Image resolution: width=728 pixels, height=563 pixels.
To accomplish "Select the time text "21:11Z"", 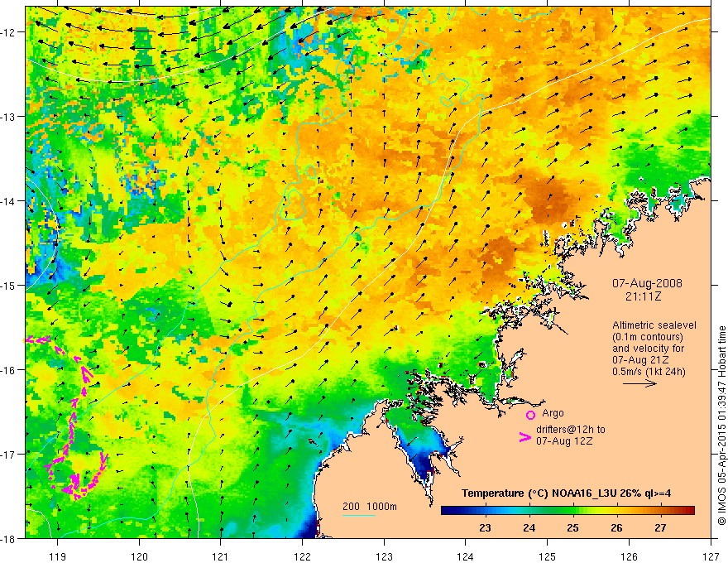I will tap(643, 296).
